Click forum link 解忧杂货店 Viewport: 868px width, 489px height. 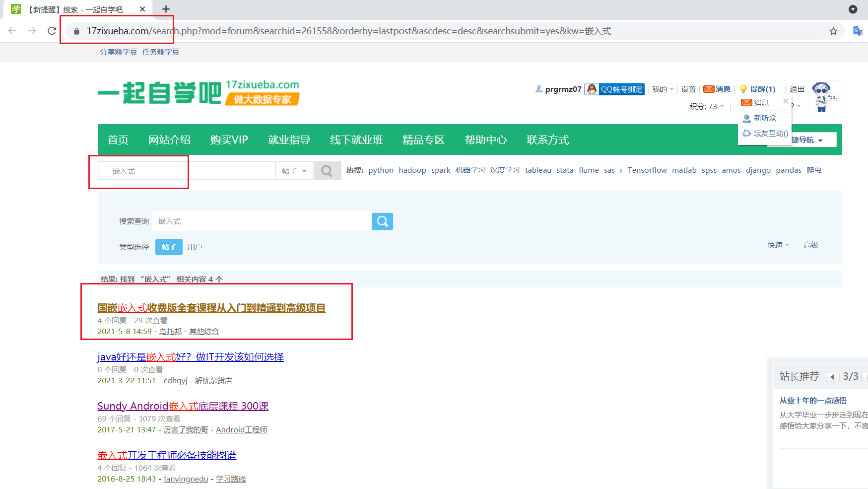click(213, 381)
